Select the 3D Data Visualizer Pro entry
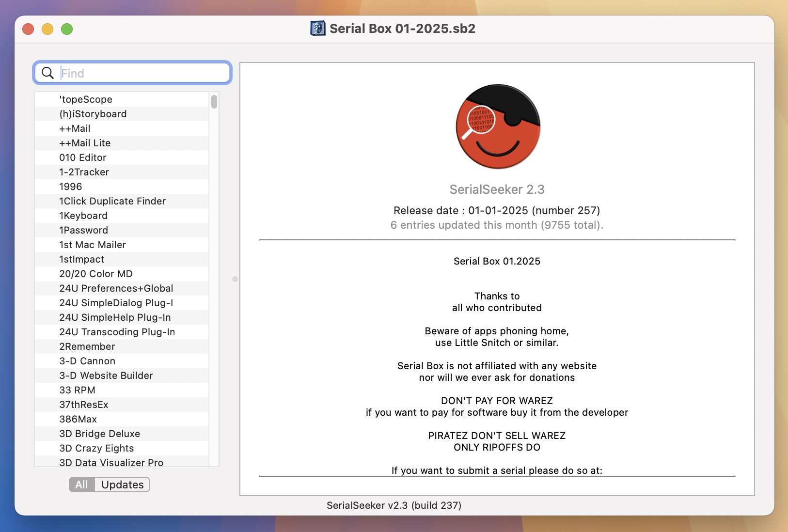This screenshot has height=532, width=788. pos(122,461)
